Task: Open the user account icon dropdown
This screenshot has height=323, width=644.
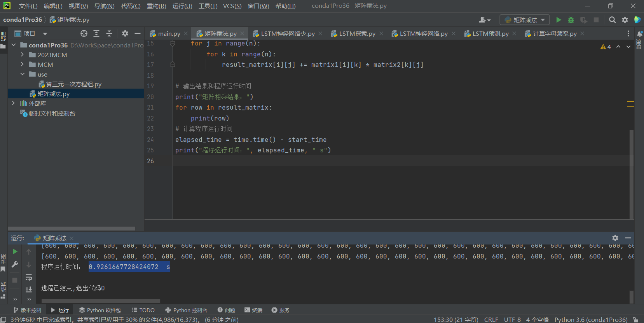Action: tap(485, 20)
